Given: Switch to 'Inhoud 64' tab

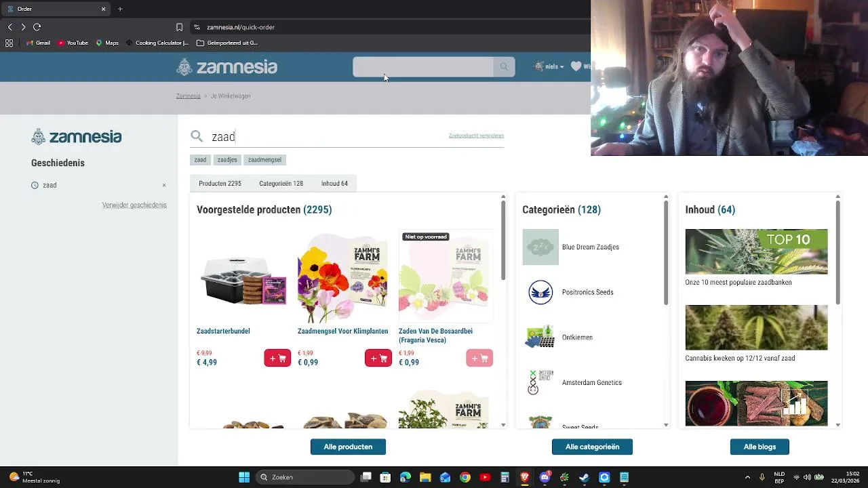Looking at the screenshot, I should (334, 184).
